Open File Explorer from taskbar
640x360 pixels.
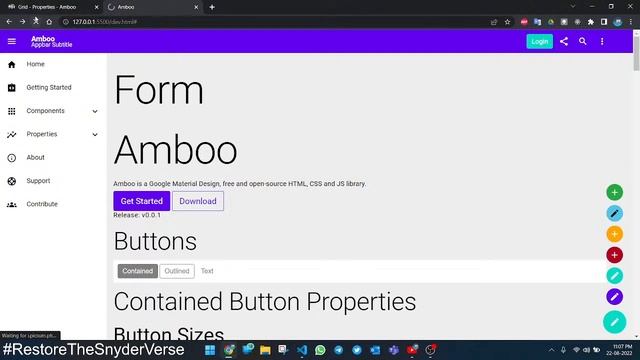pyautogui.click(x=265, y=350)
